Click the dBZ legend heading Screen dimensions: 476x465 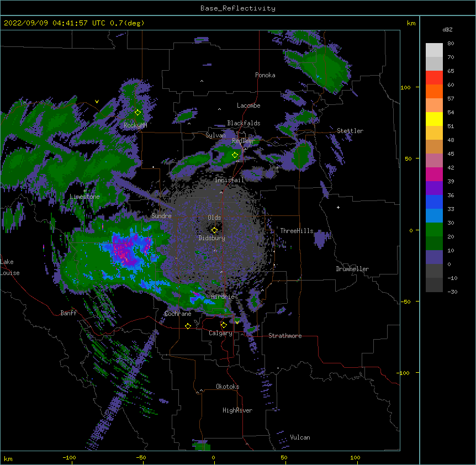[x=447, y=29]
